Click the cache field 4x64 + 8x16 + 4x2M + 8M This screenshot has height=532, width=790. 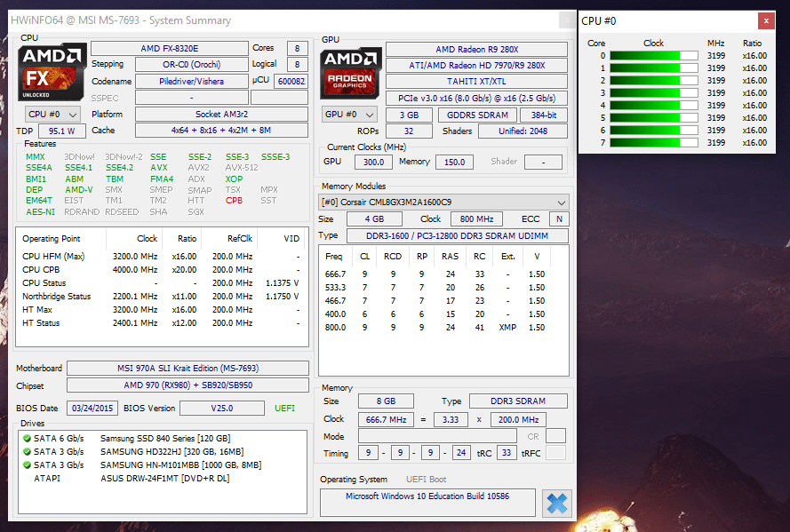pos(221,131)
